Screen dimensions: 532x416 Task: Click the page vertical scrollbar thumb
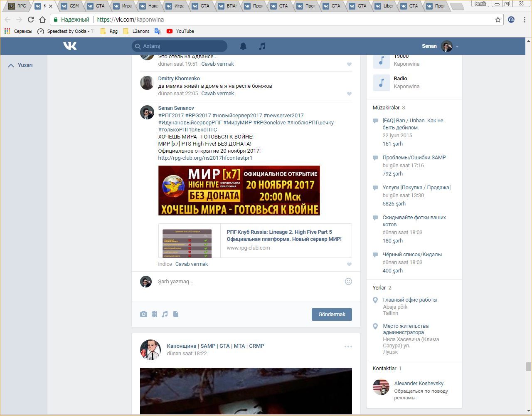point(529,366)
